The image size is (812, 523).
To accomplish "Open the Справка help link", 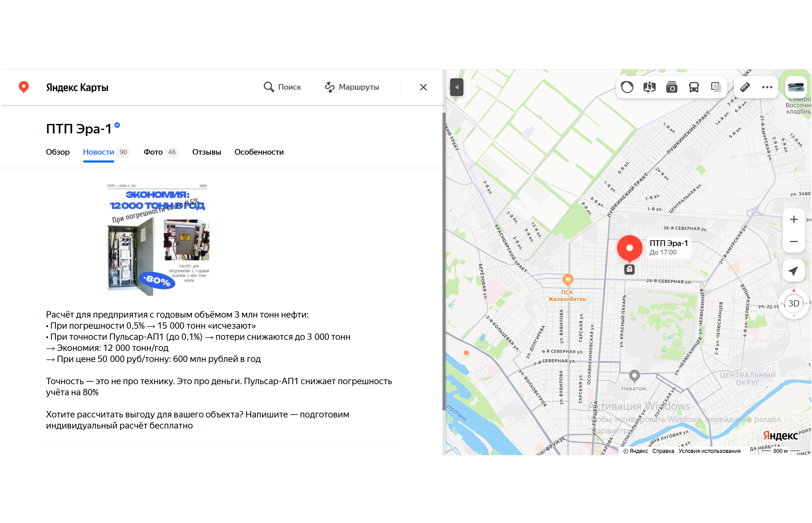I will [x=663, y=451].
